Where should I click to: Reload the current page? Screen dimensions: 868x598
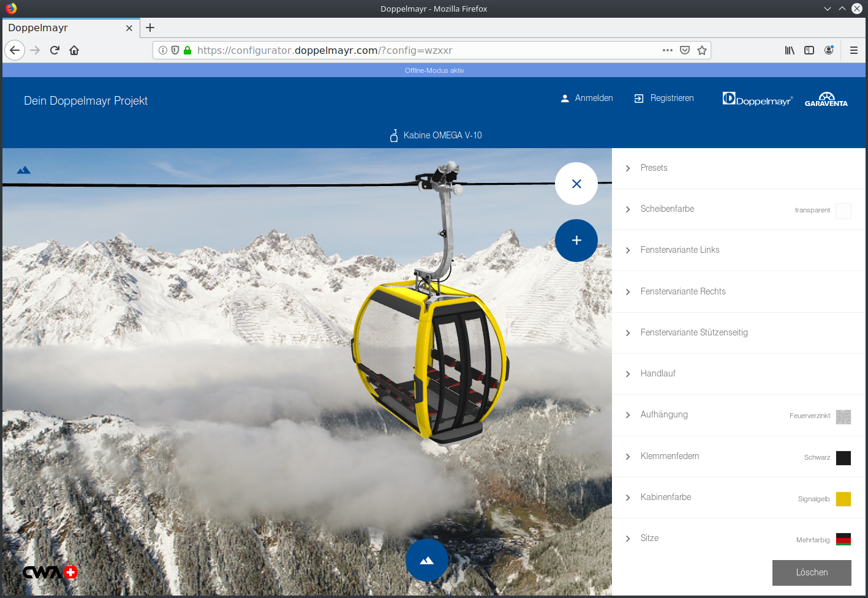click(55, 50)
